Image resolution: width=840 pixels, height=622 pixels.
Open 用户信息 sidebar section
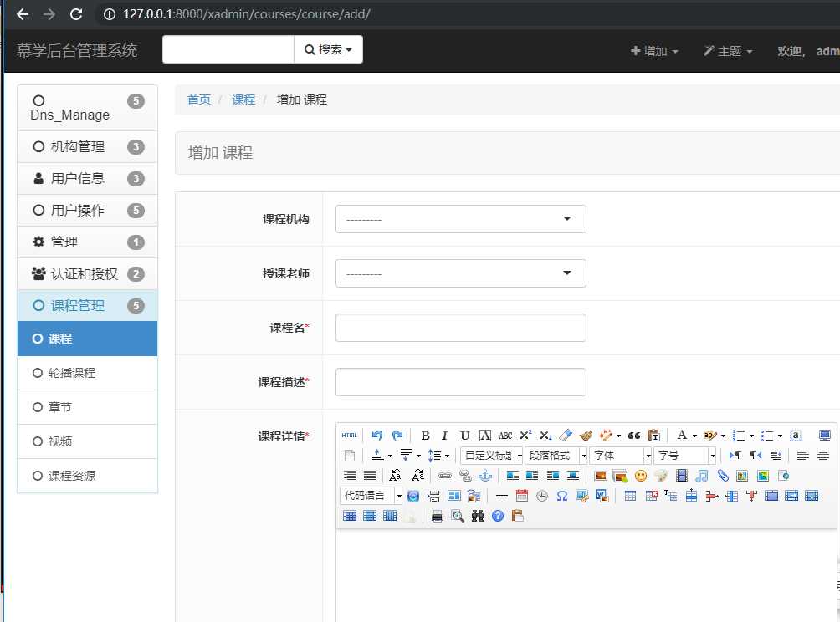tap(87, 178)
